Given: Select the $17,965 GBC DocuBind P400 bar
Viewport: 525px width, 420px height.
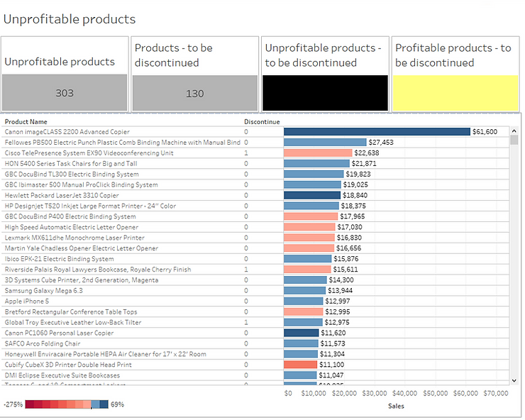Looking at the screenshot, I should (x=311, y=216).
